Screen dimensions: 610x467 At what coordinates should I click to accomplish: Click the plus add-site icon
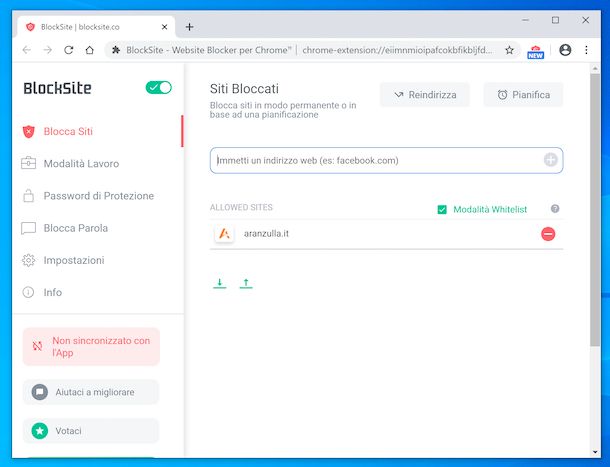point(550,160)
